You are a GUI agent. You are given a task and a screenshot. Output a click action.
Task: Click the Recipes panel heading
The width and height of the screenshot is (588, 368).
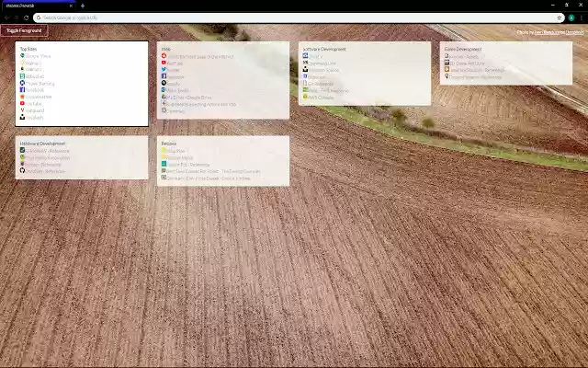click(x=169, y=144)
